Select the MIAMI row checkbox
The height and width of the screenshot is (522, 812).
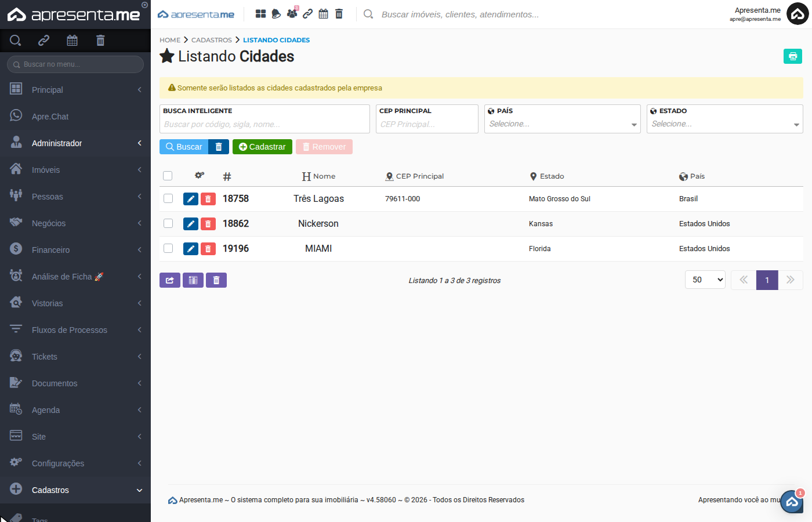point(168,248)
